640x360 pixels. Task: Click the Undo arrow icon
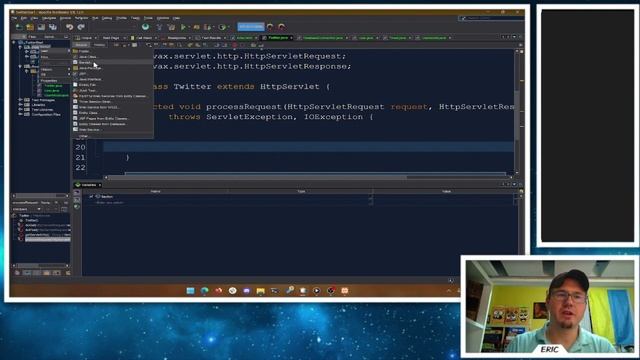pyautogui.click(x=69, y=27)
